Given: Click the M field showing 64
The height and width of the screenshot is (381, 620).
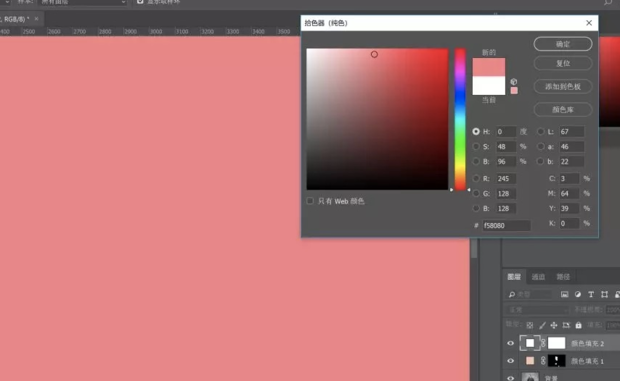Looking at the screenshot, I should coord(569,194).
